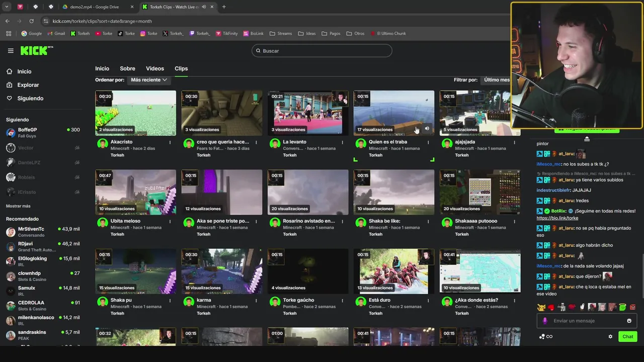644x362 pixels.
Task: Open chat settings gear icon
Action: (610, 336)
